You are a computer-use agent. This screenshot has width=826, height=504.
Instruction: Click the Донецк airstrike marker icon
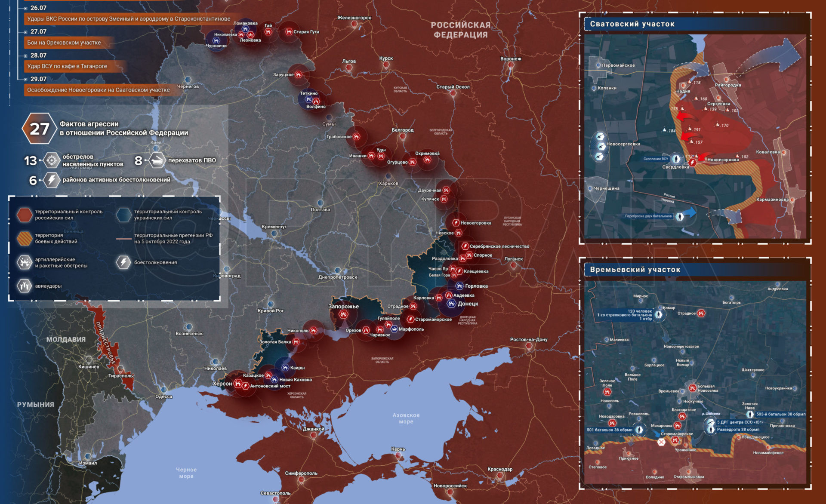[x=451, y=304]
